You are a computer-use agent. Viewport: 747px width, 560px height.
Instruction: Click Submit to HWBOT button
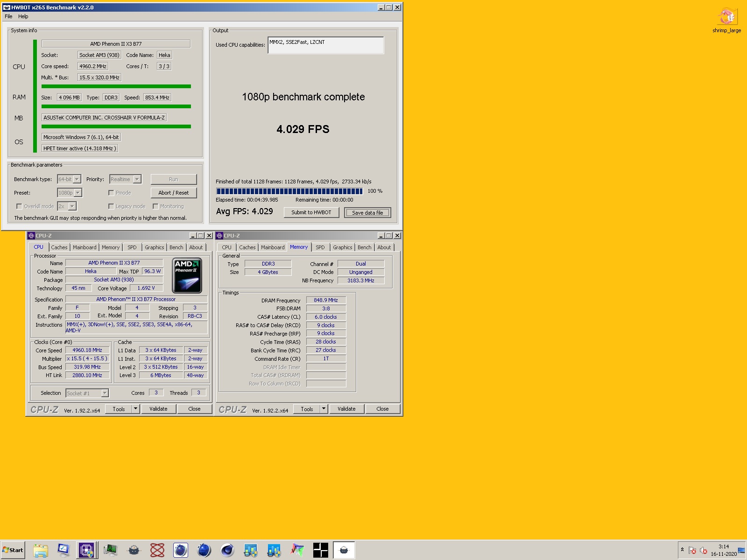[311, 212]
